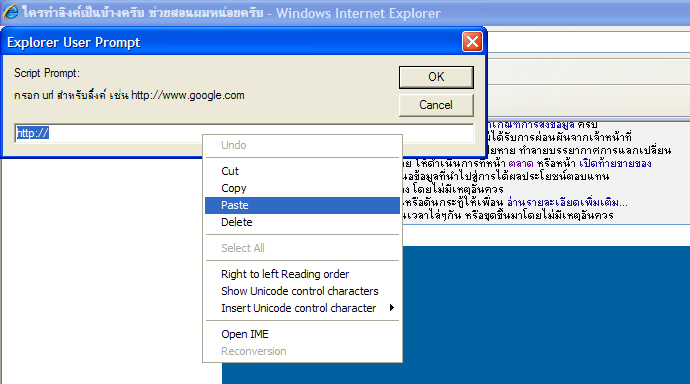Click the Internet Explorer icon in title bar
The height and width of the screenshot is (384, 690).
(x=11, y=12)
